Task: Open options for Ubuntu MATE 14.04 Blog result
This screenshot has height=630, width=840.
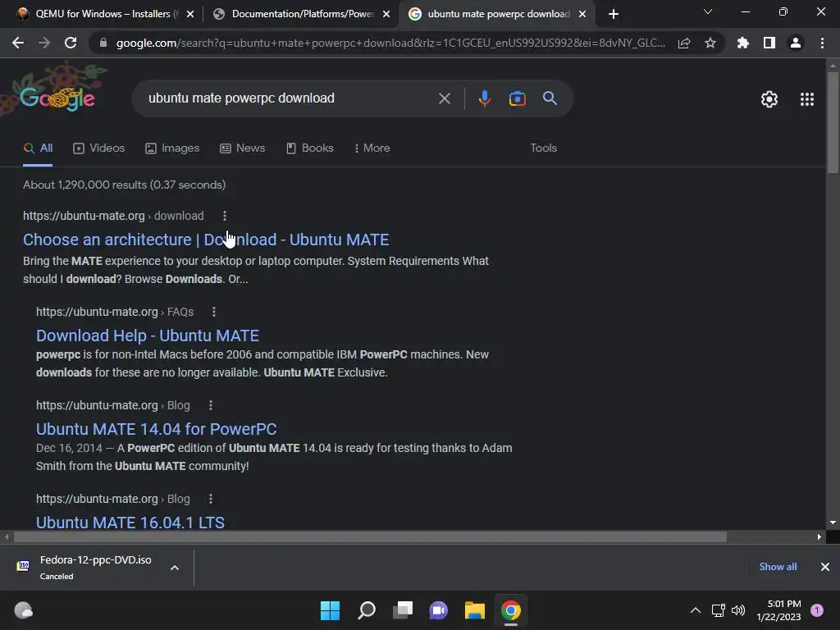Action: click(211, 405)
